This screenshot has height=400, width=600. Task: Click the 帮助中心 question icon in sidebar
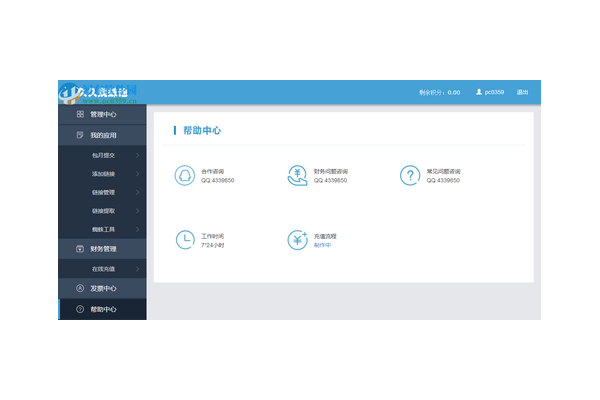tap(80, 309)
